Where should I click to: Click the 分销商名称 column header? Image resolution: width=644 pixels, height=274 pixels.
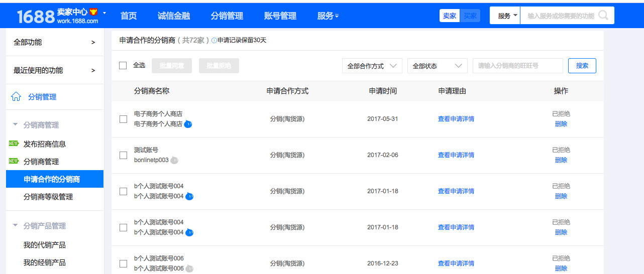pyautogui.click(x=152, y=91)
